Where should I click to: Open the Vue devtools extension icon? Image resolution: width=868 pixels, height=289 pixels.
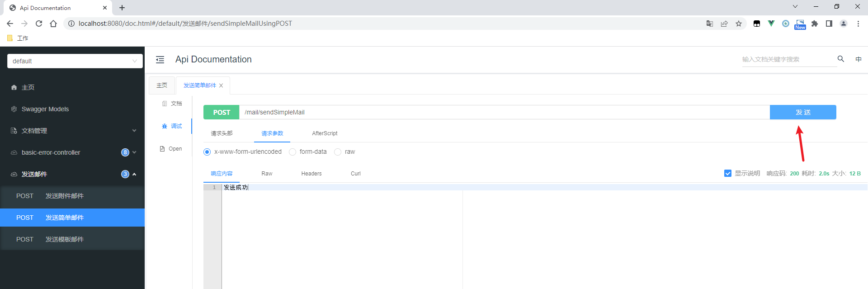[x=771, y=24]
